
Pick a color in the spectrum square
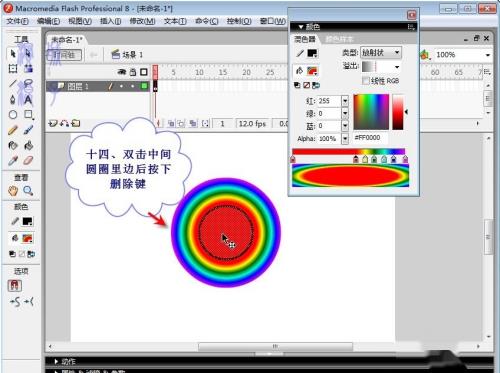click(371, 112)
